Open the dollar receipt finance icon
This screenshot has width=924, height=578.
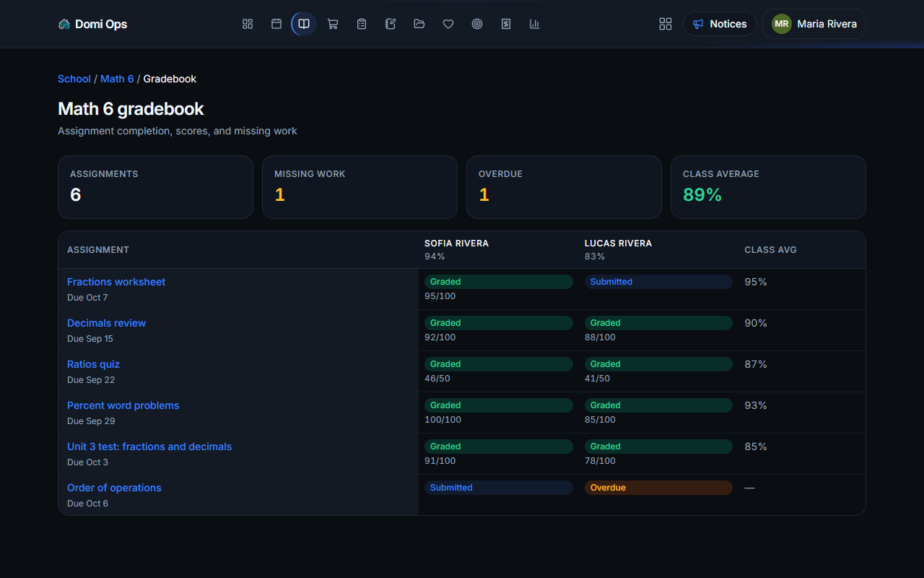point(506,24)
